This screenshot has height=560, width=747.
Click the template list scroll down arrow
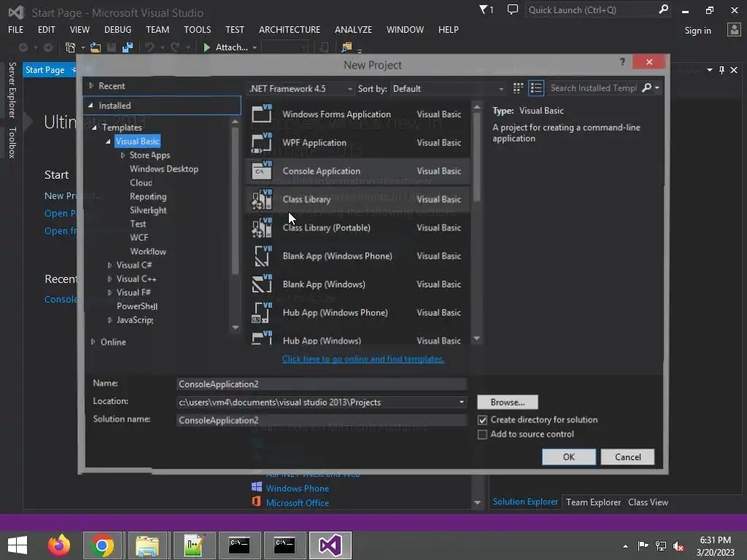pyautogui.click(x=477, y=338)
